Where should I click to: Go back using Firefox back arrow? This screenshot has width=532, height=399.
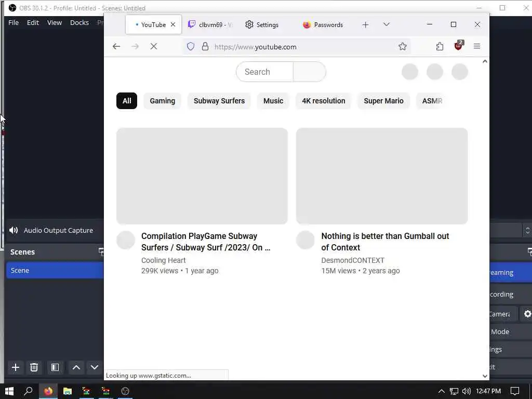click(x=116, y=46)
